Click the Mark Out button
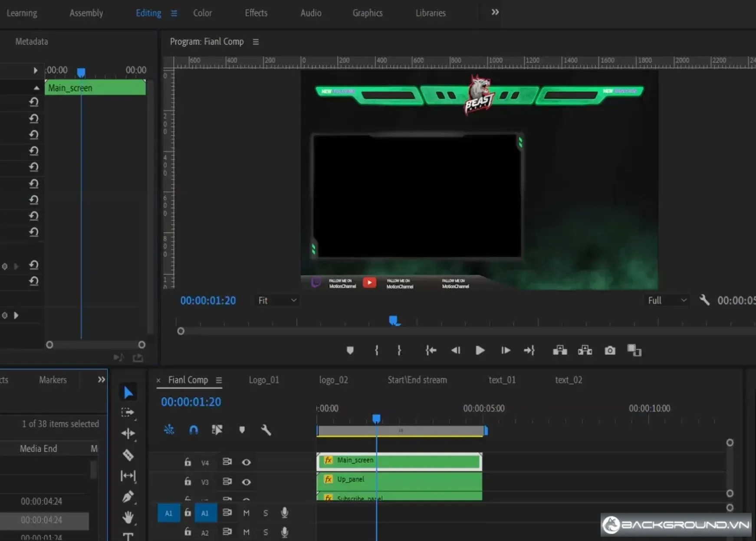756x541 pixels. click(x=399, y=351)
